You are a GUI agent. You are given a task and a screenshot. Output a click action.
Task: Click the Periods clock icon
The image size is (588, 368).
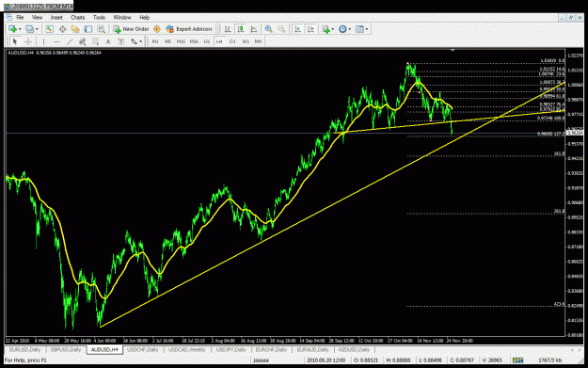[x=342, y=29]
